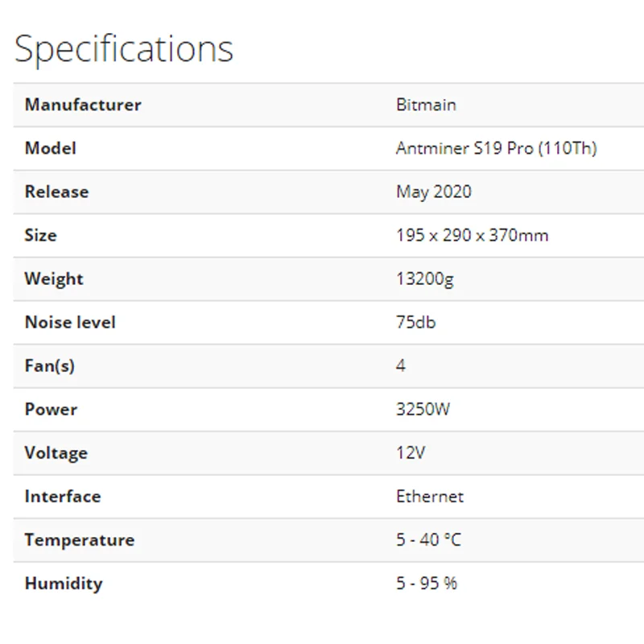Click the May 2020 release value

pyautogui.click(x=434, y=192)
